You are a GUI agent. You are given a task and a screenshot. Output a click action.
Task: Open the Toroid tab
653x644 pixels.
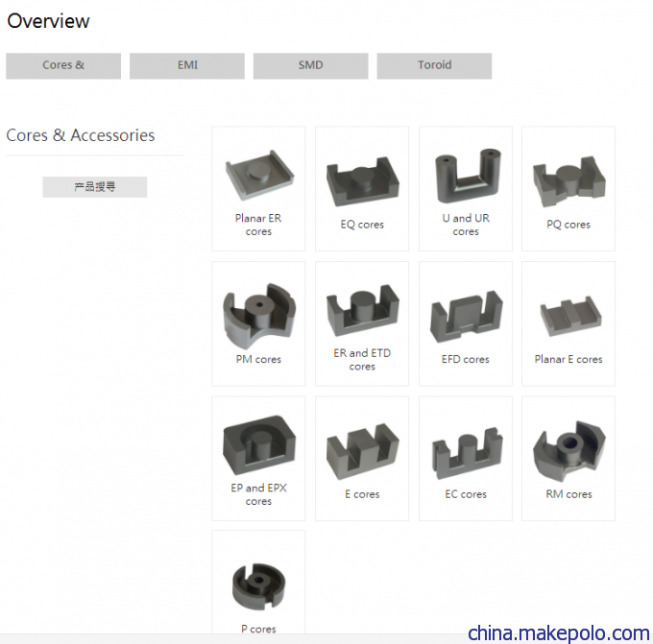pyautogui.click(x=434, y=66)
